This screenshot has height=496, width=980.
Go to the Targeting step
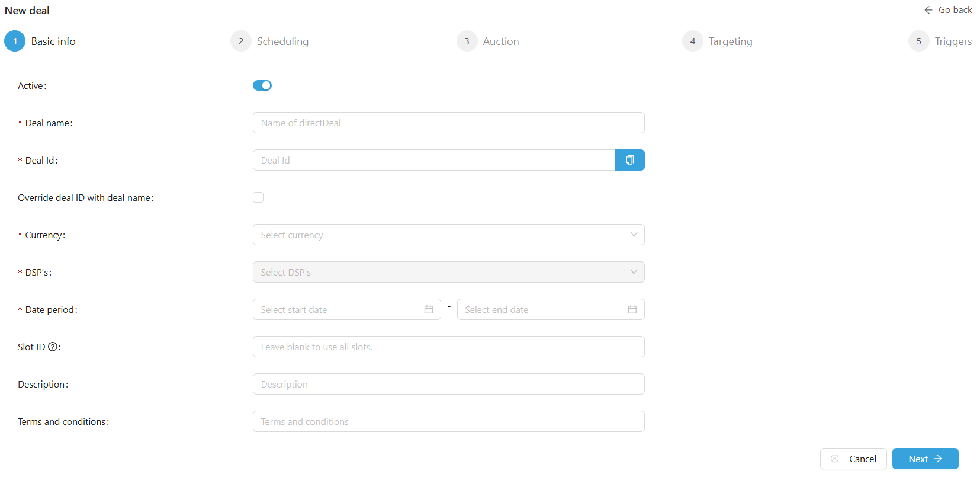point(730,41)
